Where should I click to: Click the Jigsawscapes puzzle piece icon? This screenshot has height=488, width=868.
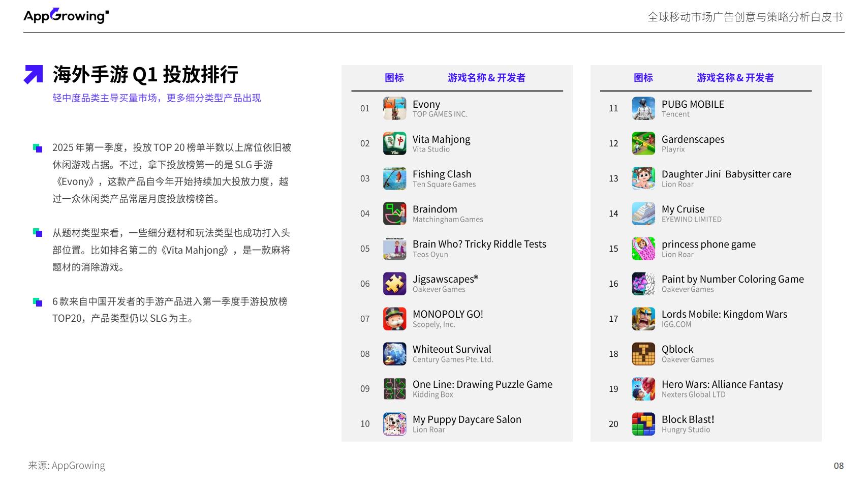coord(394,284)
